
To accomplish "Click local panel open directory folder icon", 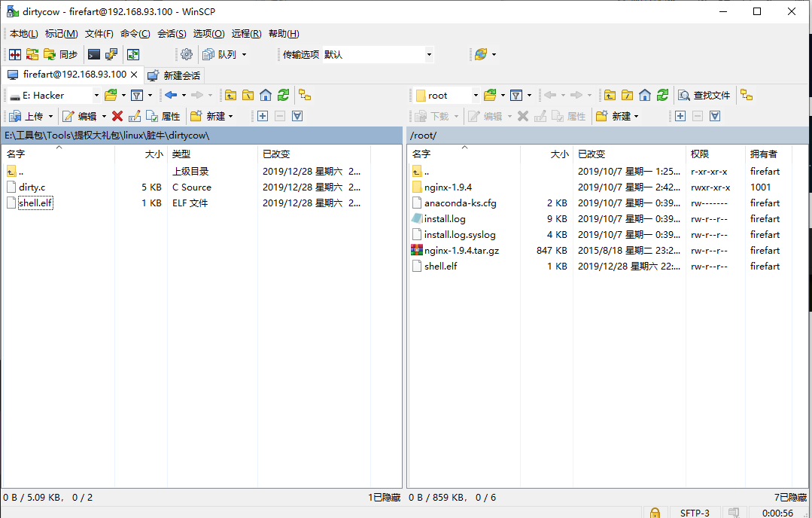I will pyautogui.click(x=111, y=96).
